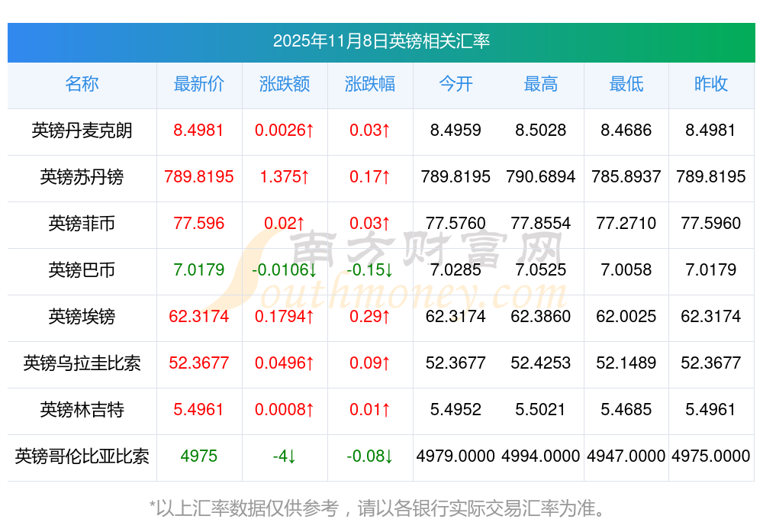Image resolution: width=763 pixels, height=532 pixels.
Task: Click change amount 0.0026↑
Action: point(285,130)
